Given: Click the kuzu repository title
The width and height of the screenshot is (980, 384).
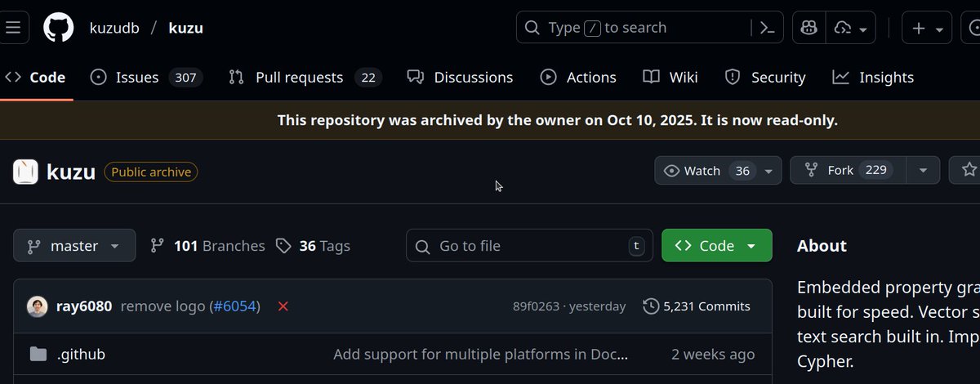Looking at the screenshot, I should pos(71,172).
